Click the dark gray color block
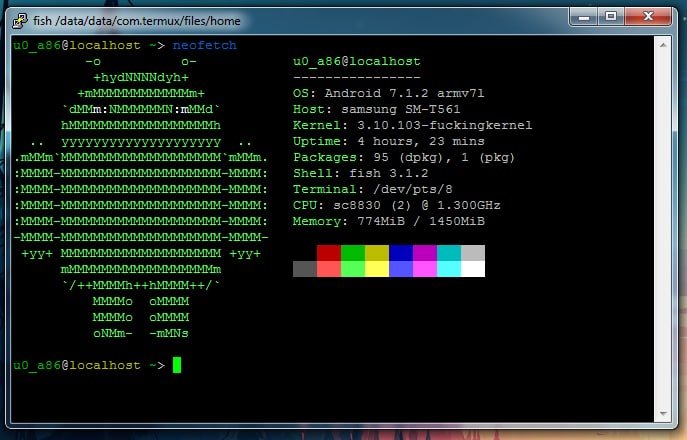Screen dimensions: 687x440 pyautogui.click(x=305, y=269)
